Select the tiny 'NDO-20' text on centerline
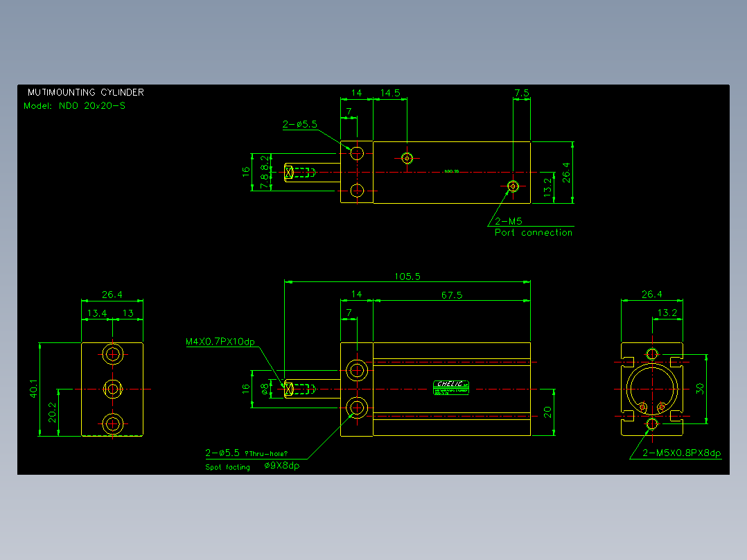Viewport: 747px width, 560px height. 452,171
